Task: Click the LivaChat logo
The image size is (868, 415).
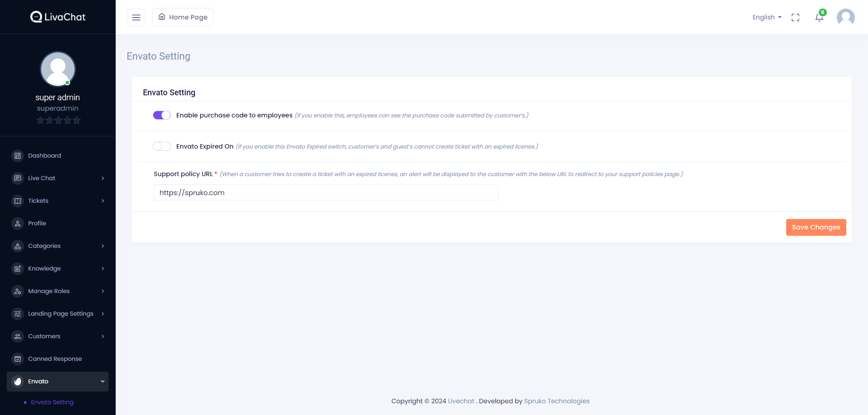Action: 58,17
